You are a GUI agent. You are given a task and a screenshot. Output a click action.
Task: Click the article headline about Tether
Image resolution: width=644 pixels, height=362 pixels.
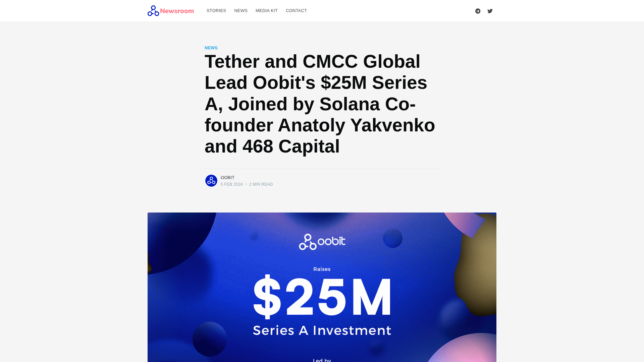pos(320,104)
